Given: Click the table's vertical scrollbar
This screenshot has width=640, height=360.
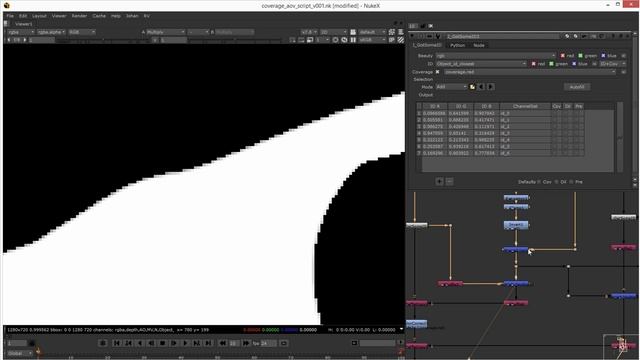Looking at the screenshot, I should pos(620,136).
